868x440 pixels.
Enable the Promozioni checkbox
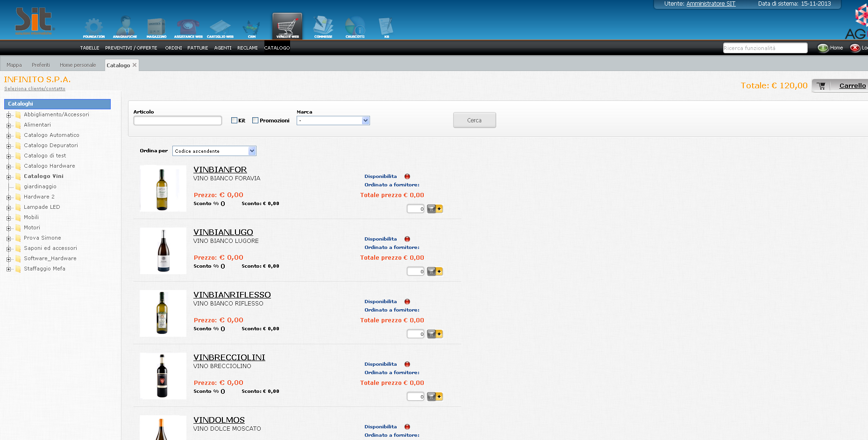[x=255, y=120]
